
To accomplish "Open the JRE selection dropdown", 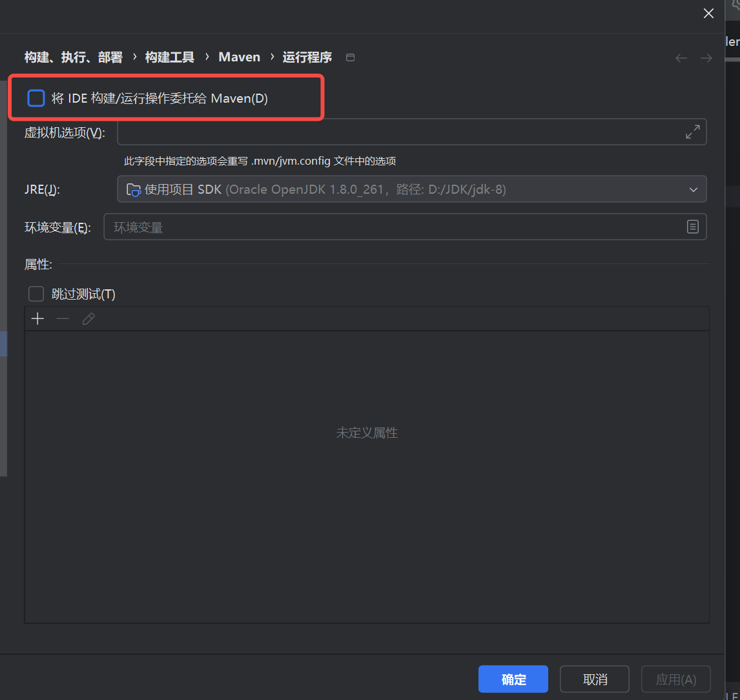I will tap(694, 189).
